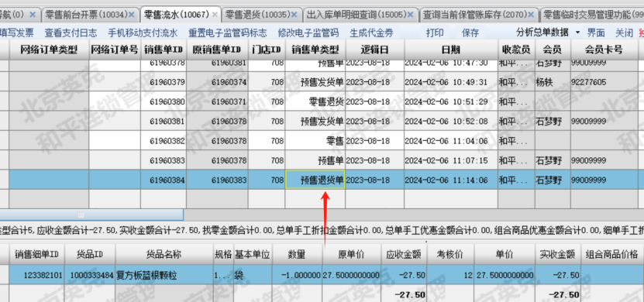This screenshot has width=644, height=302.
Task: Click 分析总单数据 button
Action: coord(542,33)
